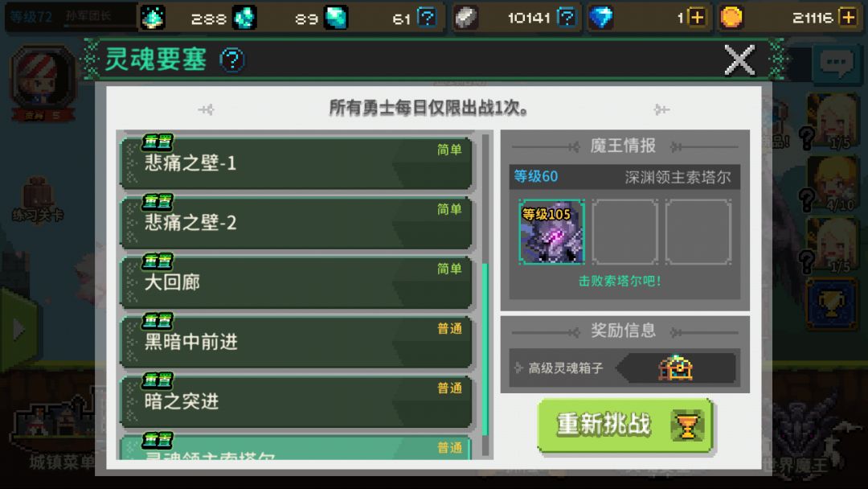This screenshot has width=868, height=489.
Task: Tap the question mark beside 61 resource
Action: click(x=426, y=17)
